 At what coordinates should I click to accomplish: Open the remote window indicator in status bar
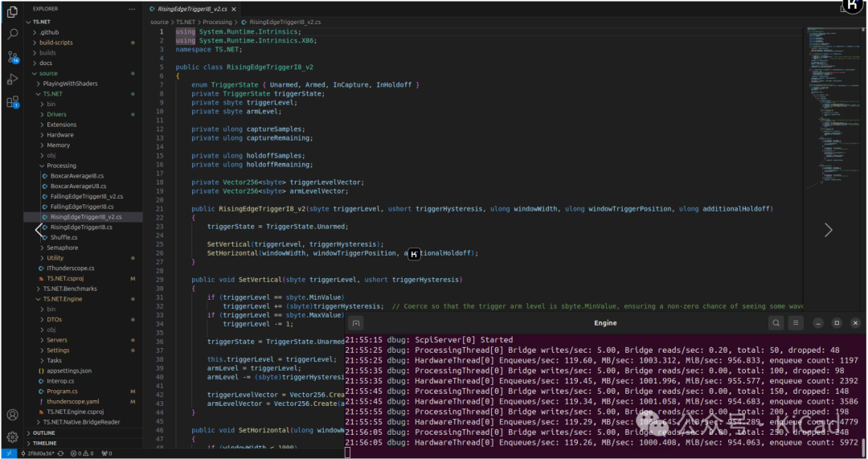click(9, 453)
